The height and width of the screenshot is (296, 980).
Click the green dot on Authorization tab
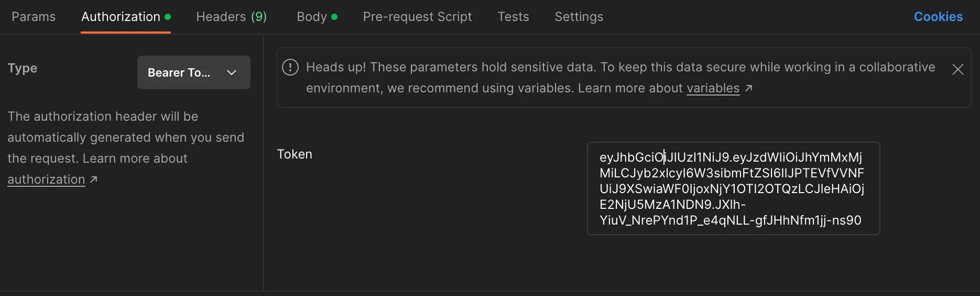(168, 17)
